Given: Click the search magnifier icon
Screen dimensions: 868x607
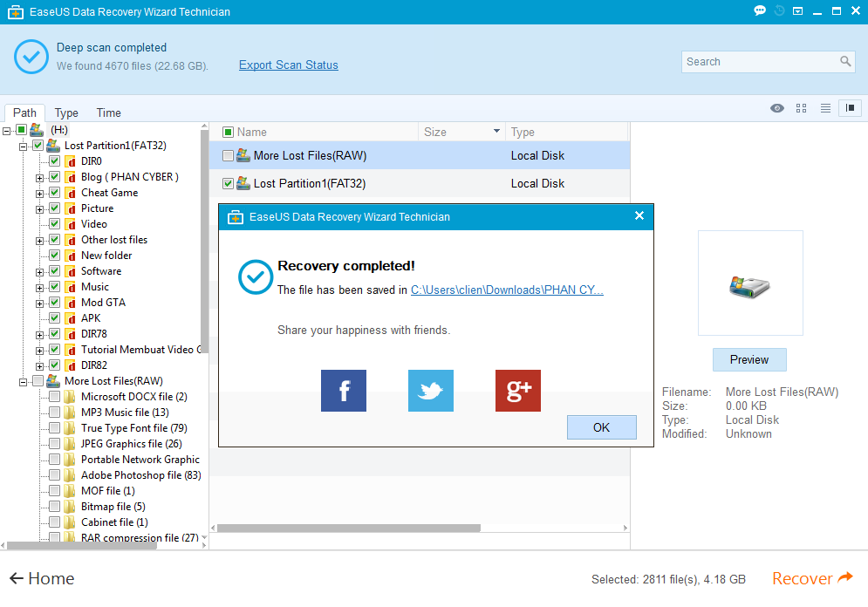Looking at the screenshot, I should click(x=845, y=62).
